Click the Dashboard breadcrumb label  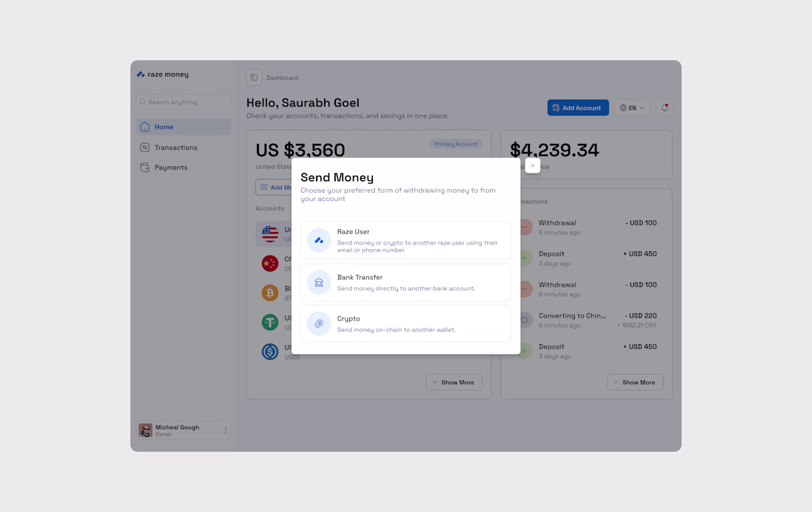point(282,78)
